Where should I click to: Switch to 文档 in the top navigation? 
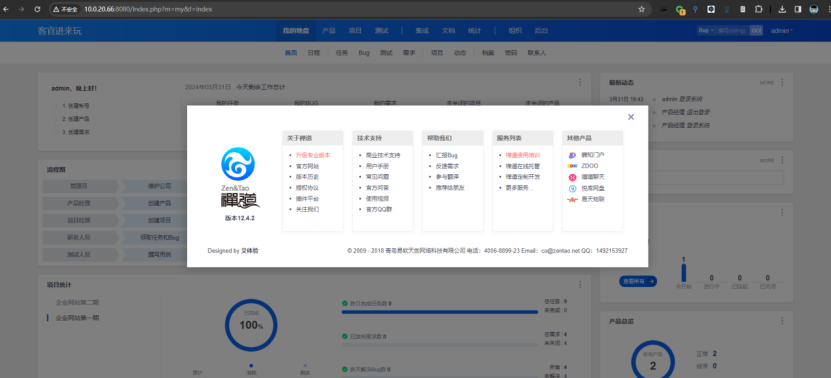448,31
